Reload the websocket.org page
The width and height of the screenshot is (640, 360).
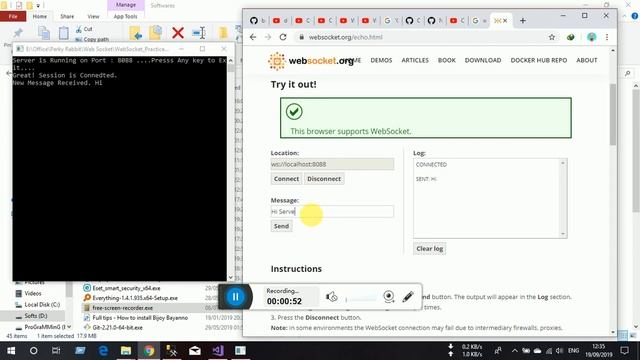[283, 37]
